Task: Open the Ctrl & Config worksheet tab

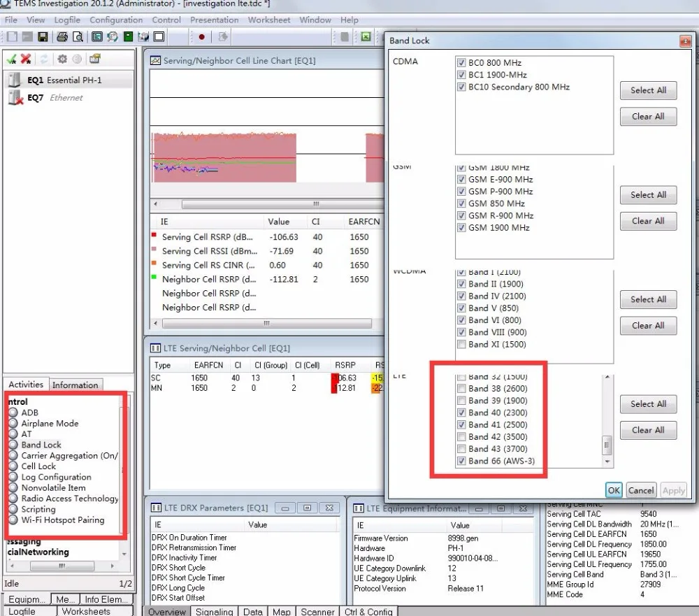Action: tap(368, 612)
